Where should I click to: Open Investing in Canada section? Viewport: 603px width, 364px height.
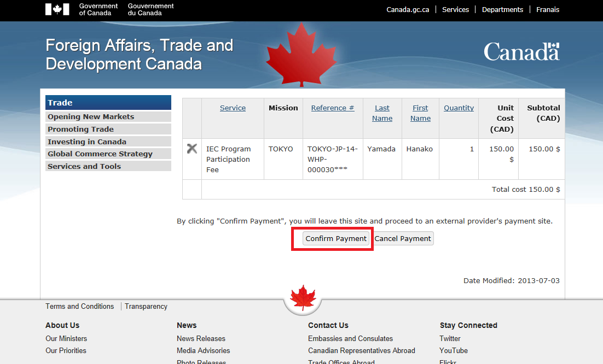[108, 142]
